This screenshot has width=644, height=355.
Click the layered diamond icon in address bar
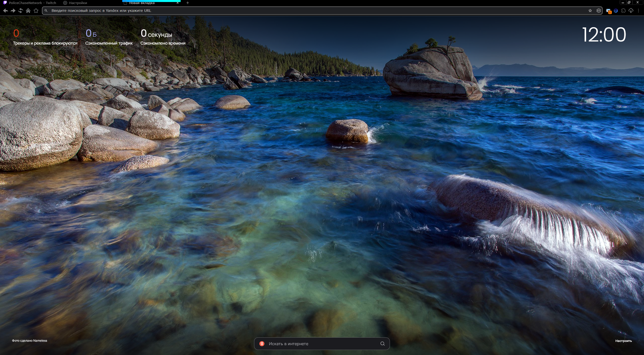click(599, 11)
